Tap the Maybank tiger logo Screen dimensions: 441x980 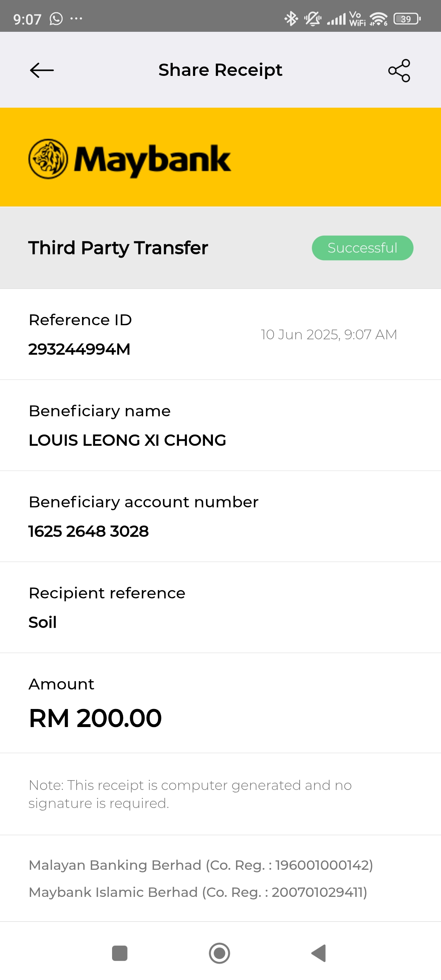click(x=48, y=159)
